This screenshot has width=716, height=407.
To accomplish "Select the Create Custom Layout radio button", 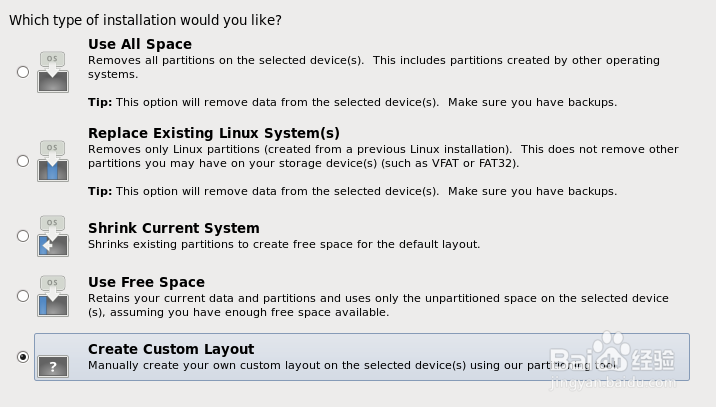I will click(x=23, y=357).
